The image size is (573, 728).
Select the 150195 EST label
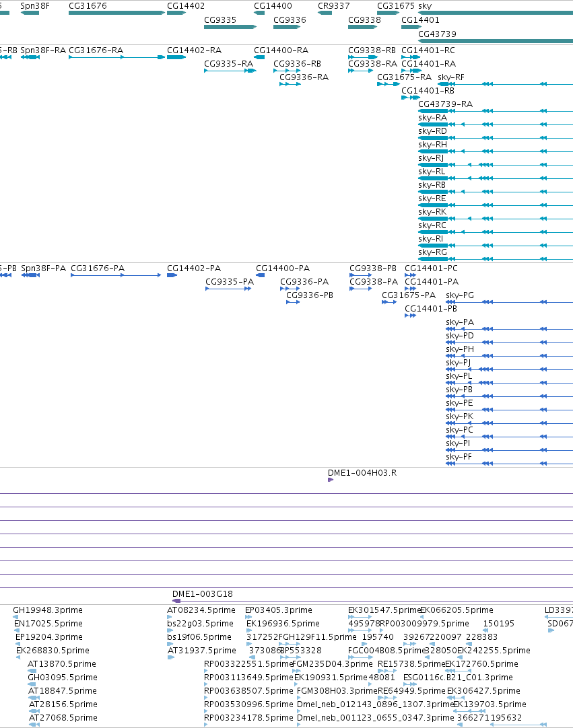[499, 624]
